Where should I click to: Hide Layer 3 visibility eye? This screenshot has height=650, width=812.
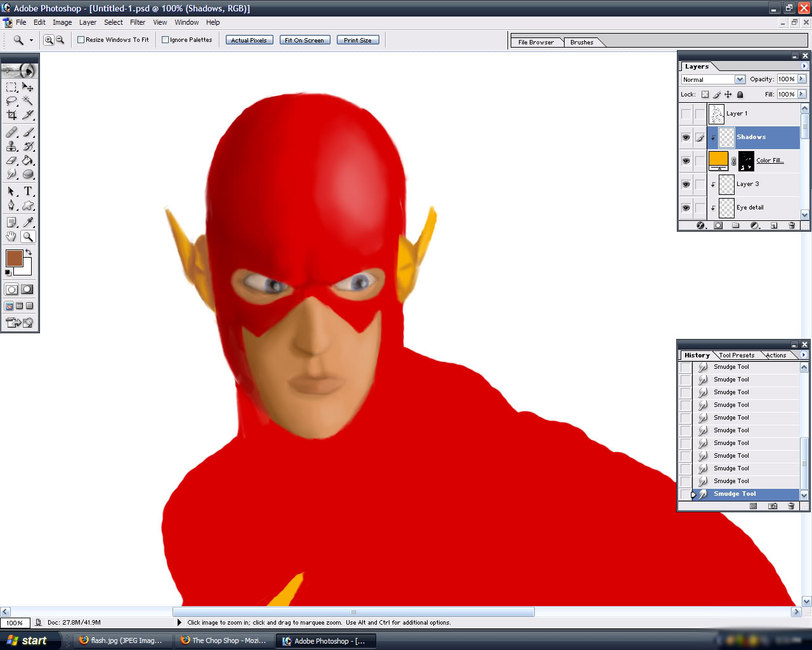pyautogui.click(x=686, y=184)
